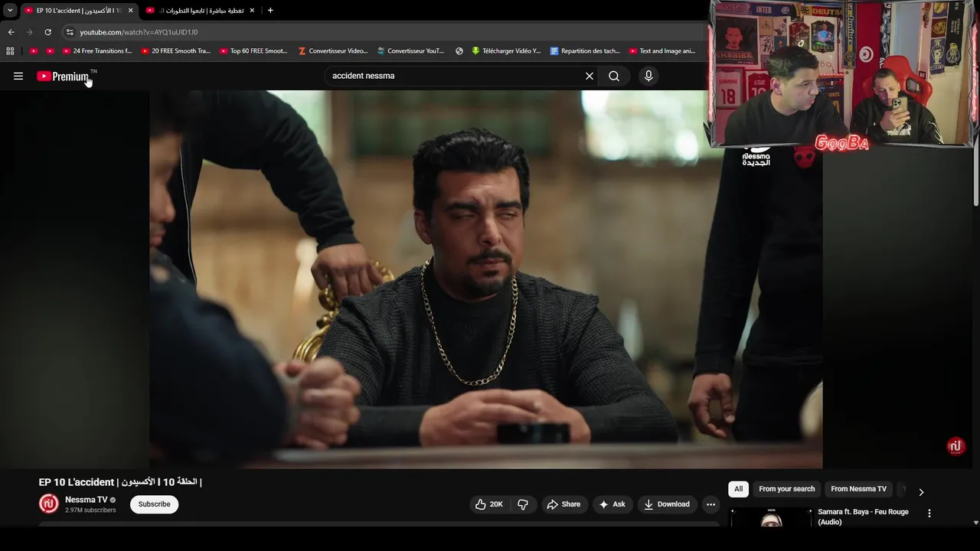Run search with magnifier button

point(614,76)
